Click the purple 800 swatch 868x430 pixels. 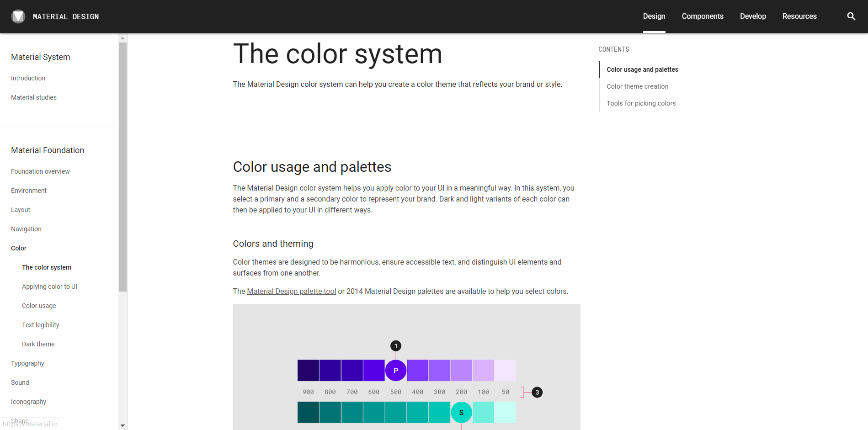(330, 370)
